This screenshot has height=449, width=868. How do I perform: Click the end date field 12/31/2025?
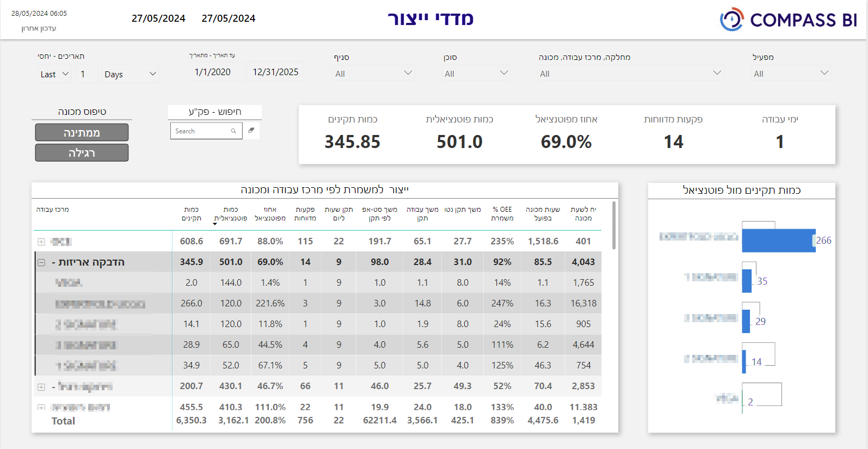coord(275,72)
